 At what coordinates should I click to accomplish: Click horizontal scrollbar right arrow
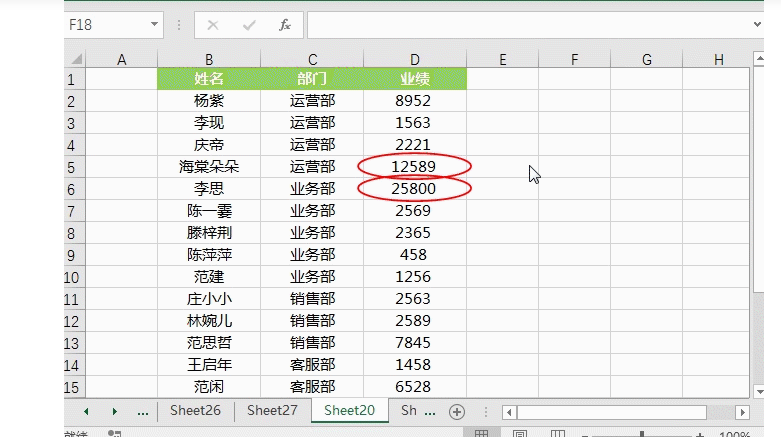(741, 412)
